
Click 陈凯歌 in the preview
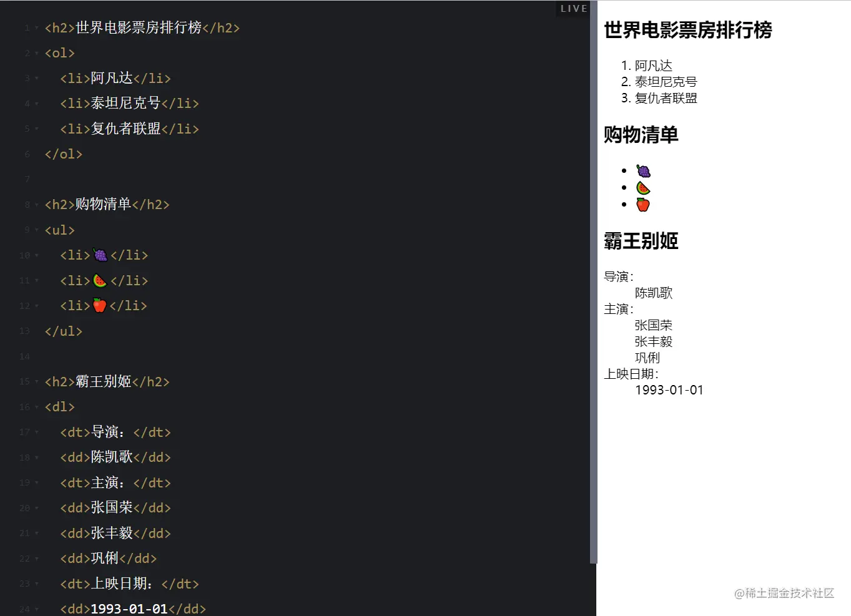pyautogui.click(x=654, y=293)
